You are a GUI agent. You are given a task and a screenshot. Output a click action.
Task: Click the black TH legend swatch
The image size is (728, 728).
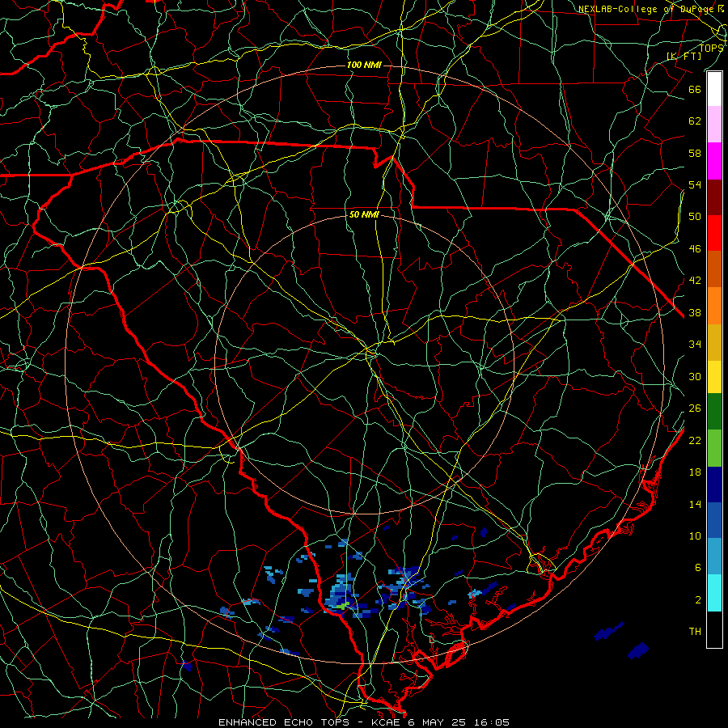(714, 629)
